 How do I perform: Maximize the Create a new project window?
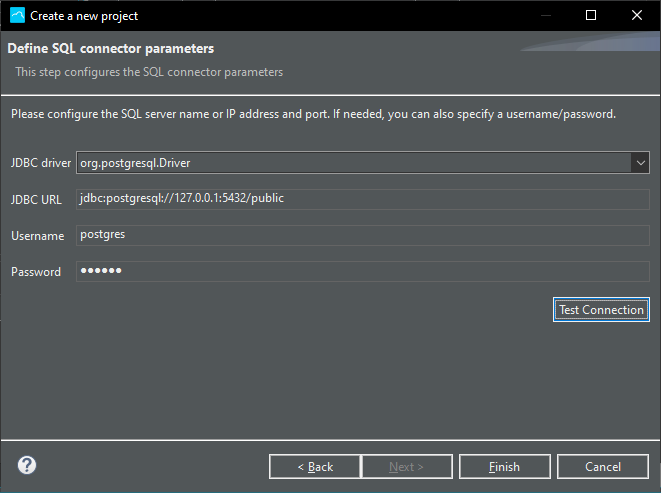(x=591, y=16)
